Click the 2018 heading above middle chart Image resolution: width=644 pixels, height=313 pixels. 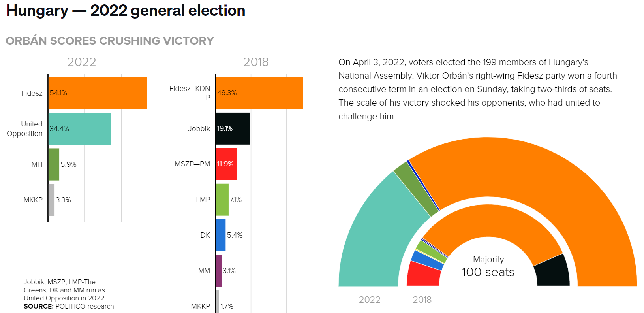pyautogui.click(x=256, y=62)
